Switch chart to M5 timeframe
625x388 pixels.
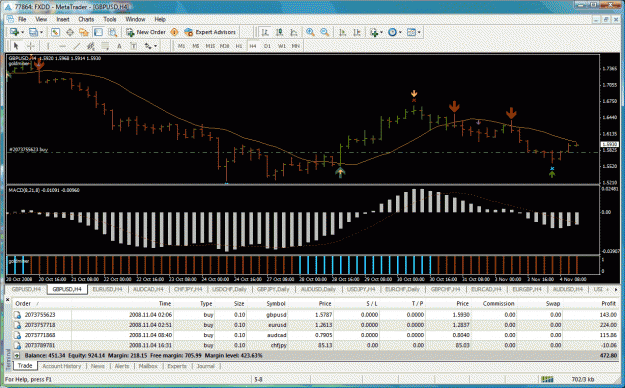pos(196,46)
